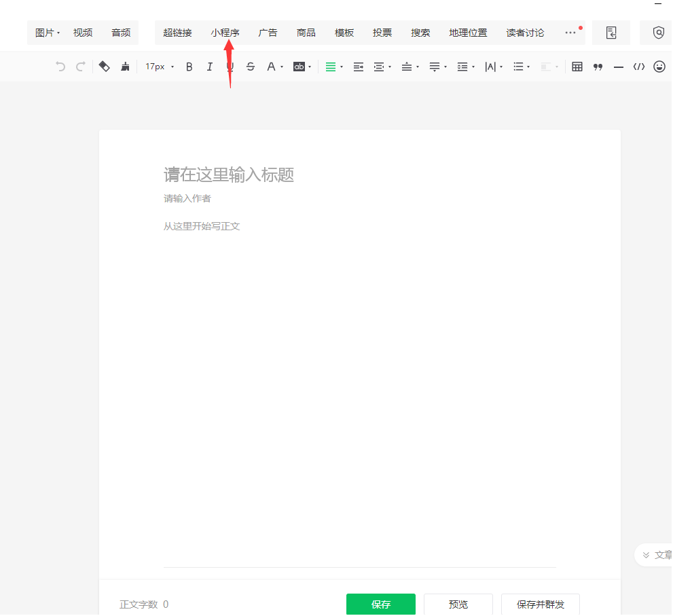Click the space before paragraph icon
Screen dimensions: 673x616
tap(407, 67)
